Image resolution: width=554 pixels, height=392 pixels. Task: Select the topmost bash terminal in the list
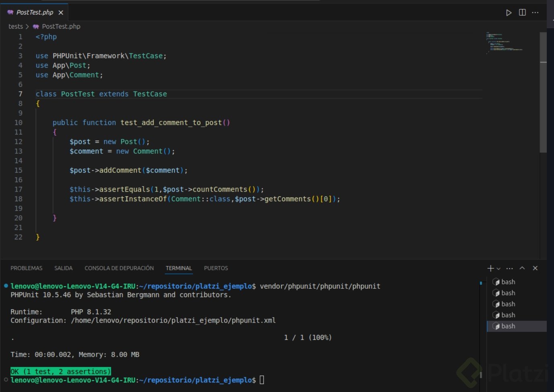coord(517,282)
